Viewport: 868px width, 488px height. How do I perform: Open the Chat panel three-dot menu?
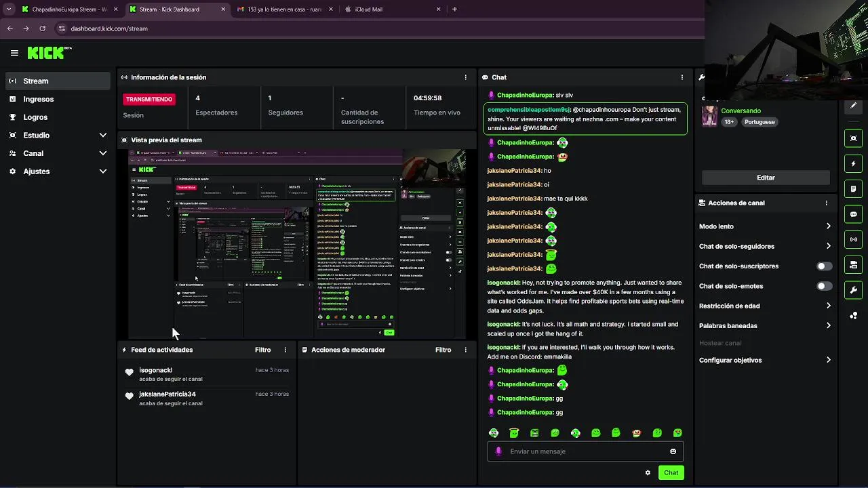click(x=682, y=77)
